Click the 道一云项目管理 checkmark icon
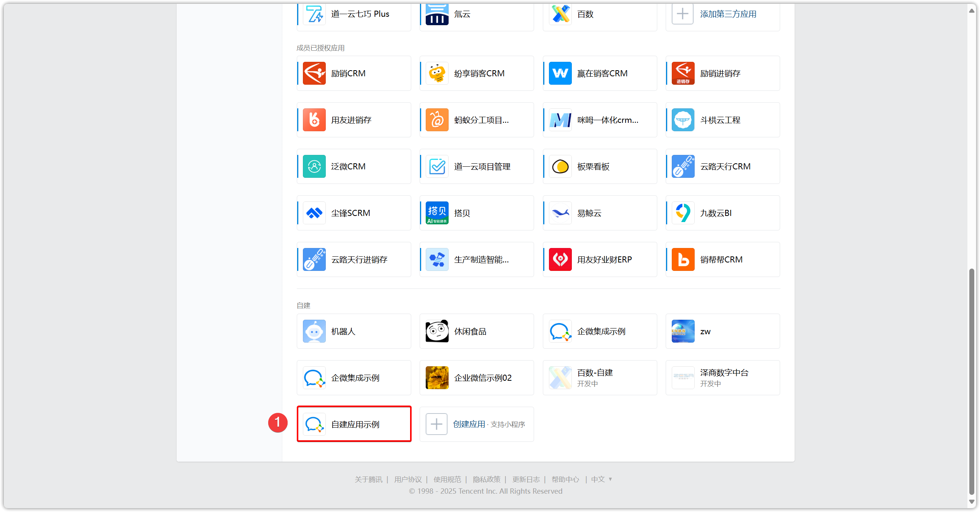Screen dimensions: 980x512 [437, 166]
